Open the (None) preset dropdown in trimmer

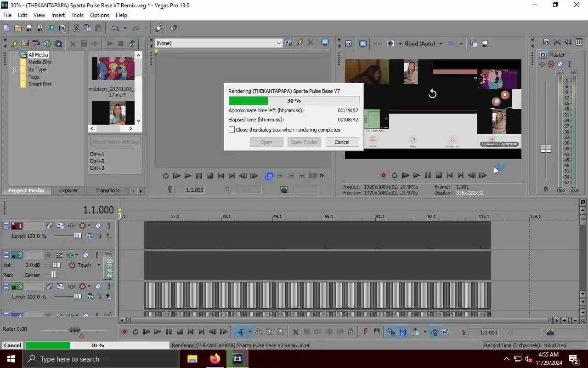point(278,43)
